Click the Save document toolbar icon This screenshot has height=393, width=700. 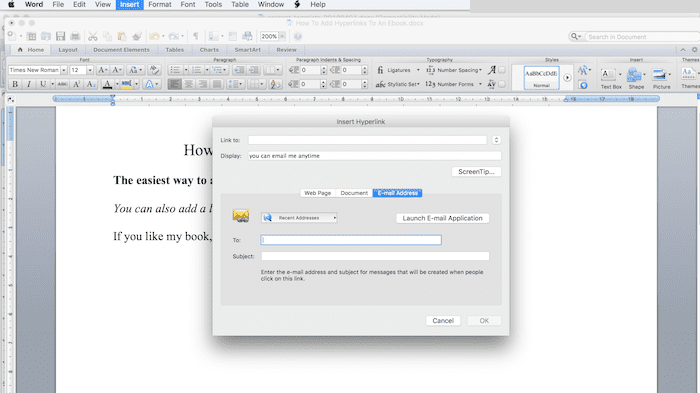pyautogui.click(x=61, y=37)
